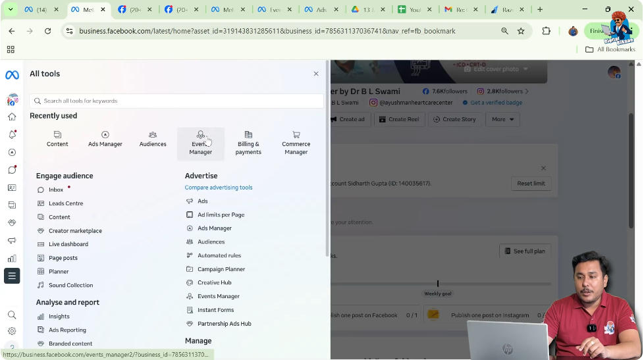Open Automated rules

pyautogui.click(x=219, y=256)
